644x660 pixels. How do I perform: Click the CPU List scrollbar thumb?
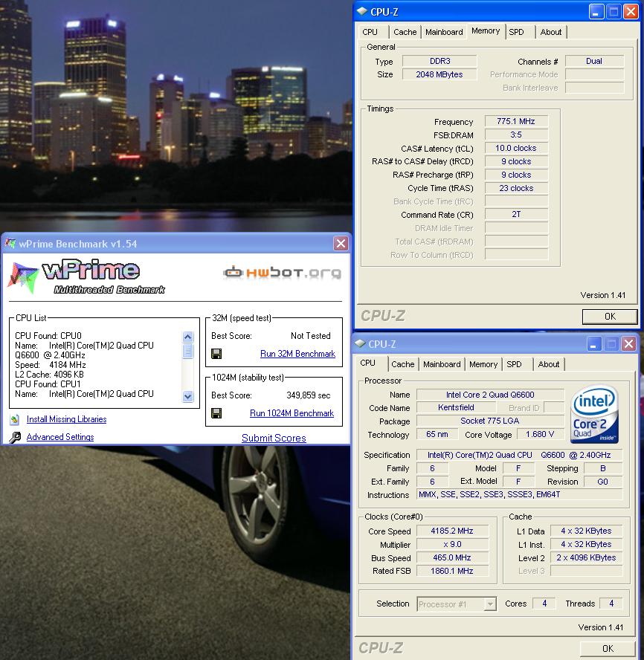click(188, 351)
